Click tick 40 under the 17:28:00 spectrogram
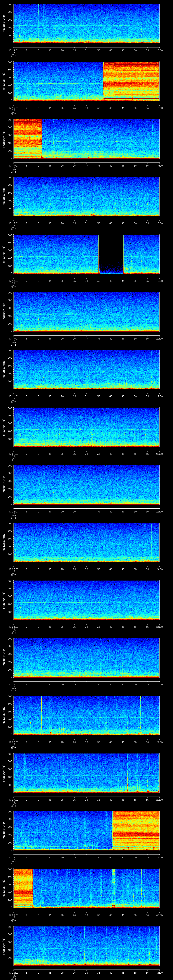Image resolution: width=173 pixels, height=980 pixels. coord(111,857)
